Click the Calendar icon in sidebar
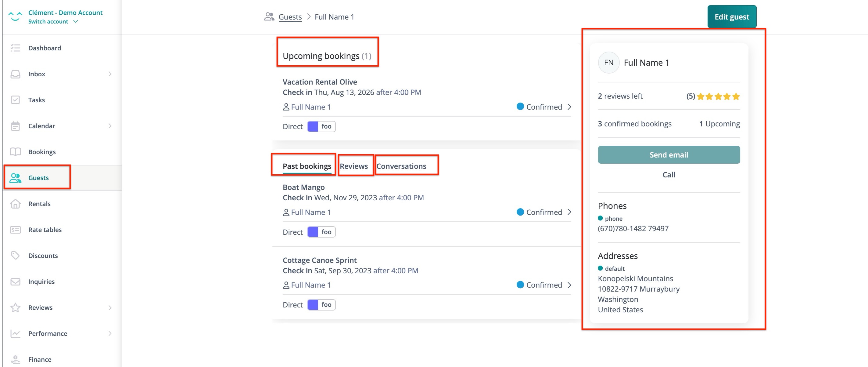This screenshot has height=367, width=868. [x=15, y=126]
